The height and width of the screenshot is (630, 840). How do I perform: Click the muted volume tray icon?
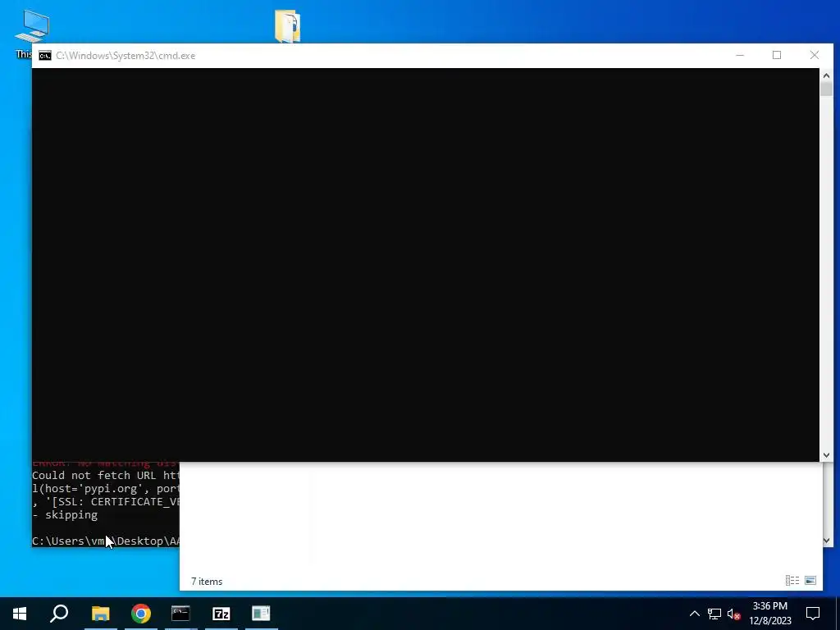pos(734,614)
